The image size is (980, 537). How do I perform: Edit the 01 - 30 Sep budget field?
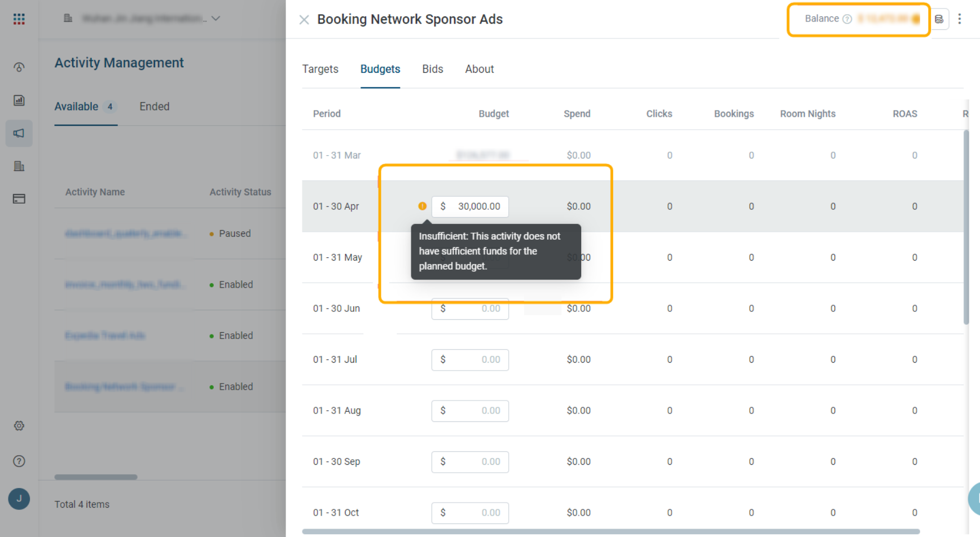point(470,462)
